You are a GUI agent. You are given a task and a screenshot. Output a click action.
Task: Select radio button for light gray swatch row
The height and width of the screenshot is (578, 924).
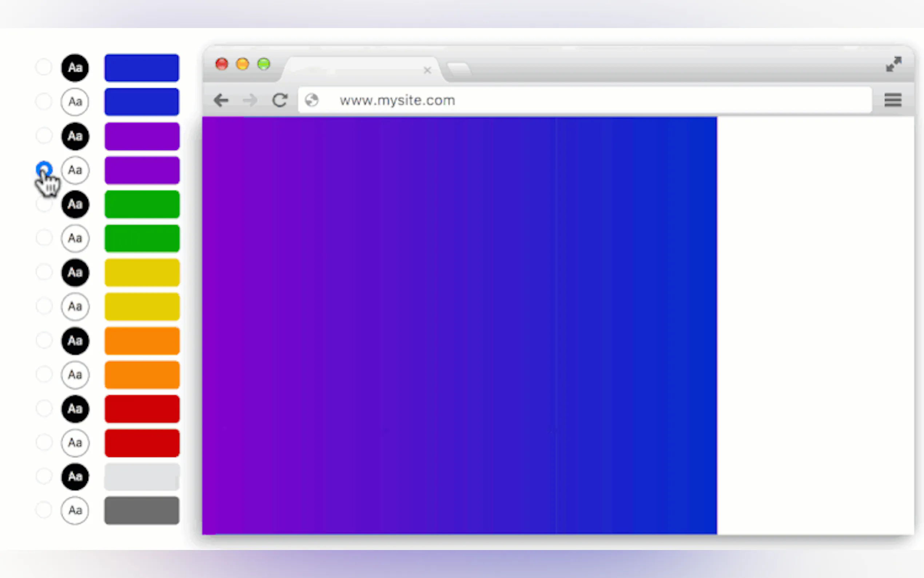click(x=44, y=476)
